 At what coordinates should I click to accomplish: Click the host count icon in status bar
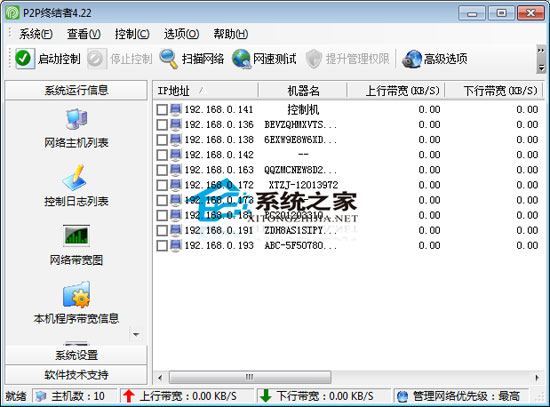click(x=41, y=396)
